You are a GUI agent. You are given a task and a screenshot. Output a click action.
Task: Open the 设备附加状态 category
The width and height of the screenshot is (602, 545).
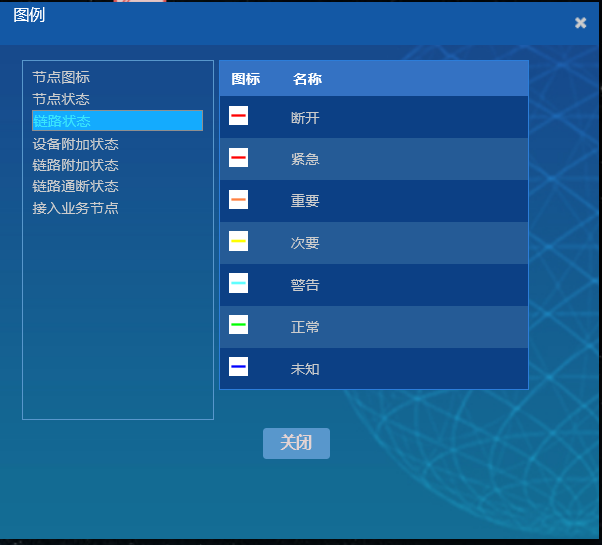[x=76, y=144]
